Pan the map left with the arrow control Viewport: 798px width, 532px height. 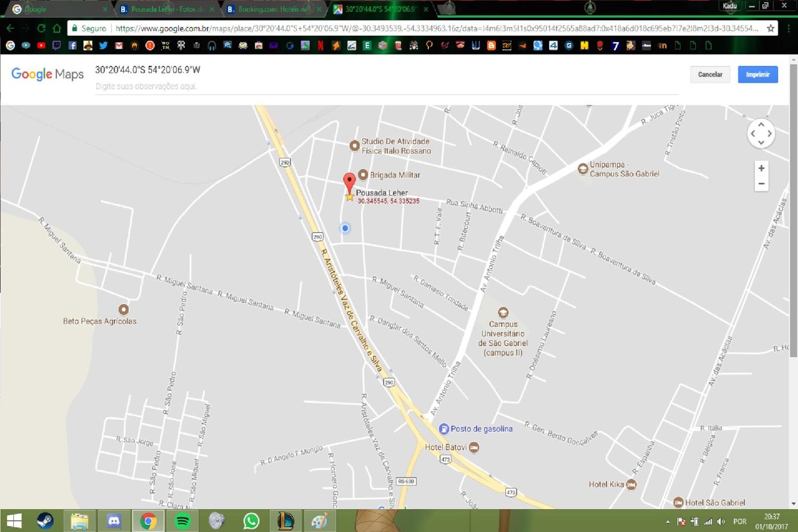click(x=753, y=133)
